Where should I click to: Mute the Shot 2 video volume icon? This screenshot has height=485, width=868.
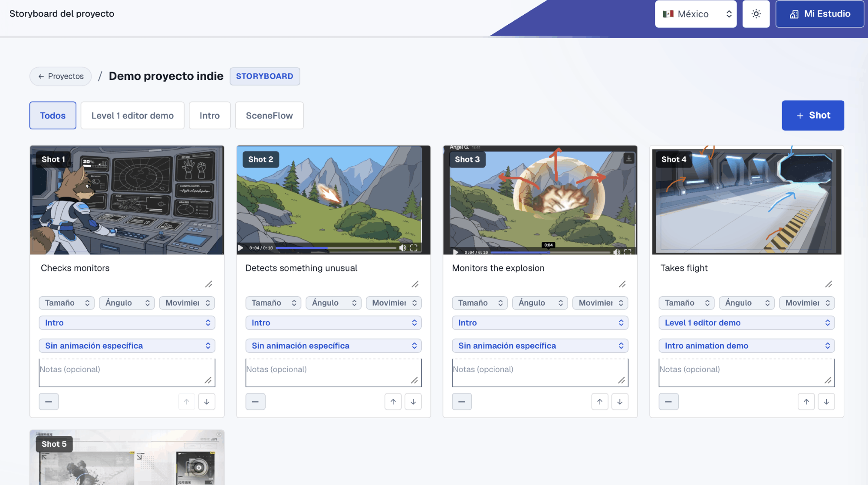pos(402,248)
